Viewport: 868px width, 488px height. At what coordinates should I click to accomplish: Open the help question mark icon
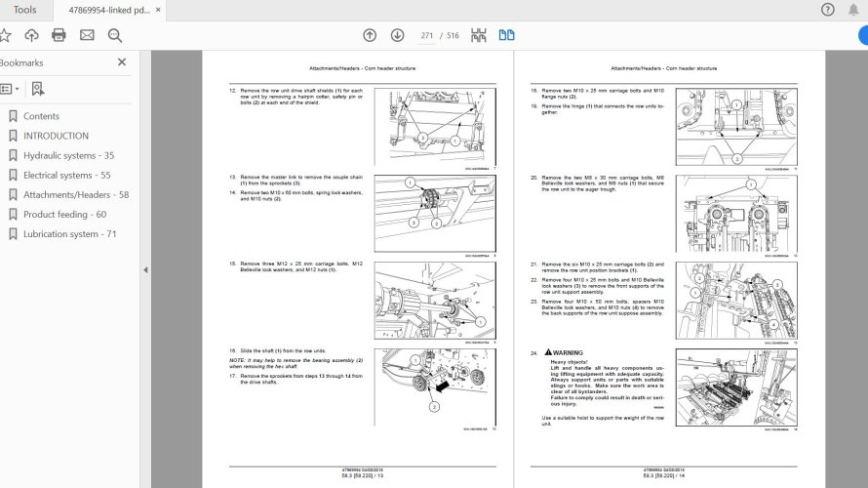coord(828,10)
